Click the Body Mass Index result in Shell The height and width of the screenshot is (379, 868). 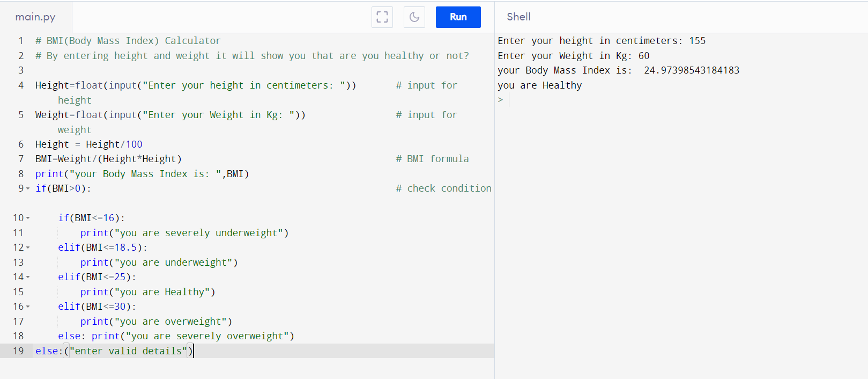tap(618, 70)
